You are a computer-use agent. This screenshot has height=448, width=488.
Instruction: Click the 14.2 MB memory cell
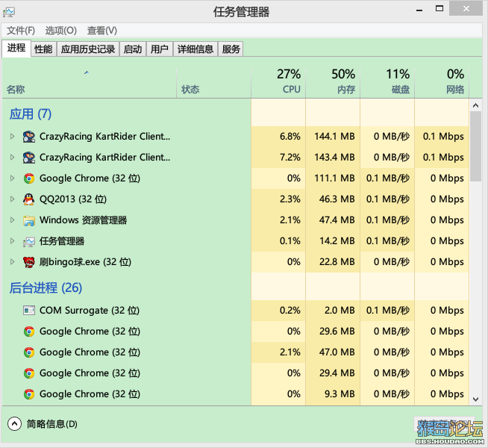[x=333, y=240]
